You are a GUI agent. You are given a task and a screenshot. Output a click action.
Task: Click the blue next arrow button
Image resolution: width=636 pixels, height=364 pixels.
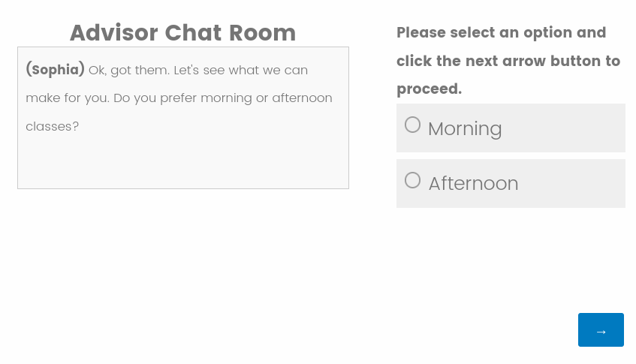[x=601, y=330]
